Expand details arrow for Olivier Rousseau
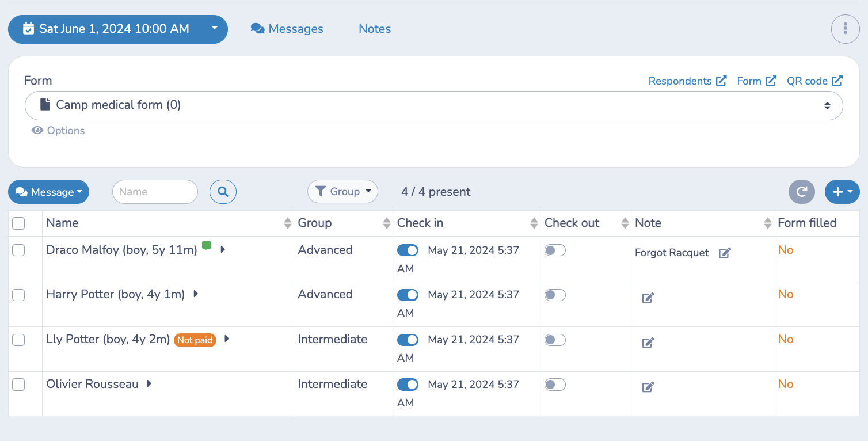 149,383
